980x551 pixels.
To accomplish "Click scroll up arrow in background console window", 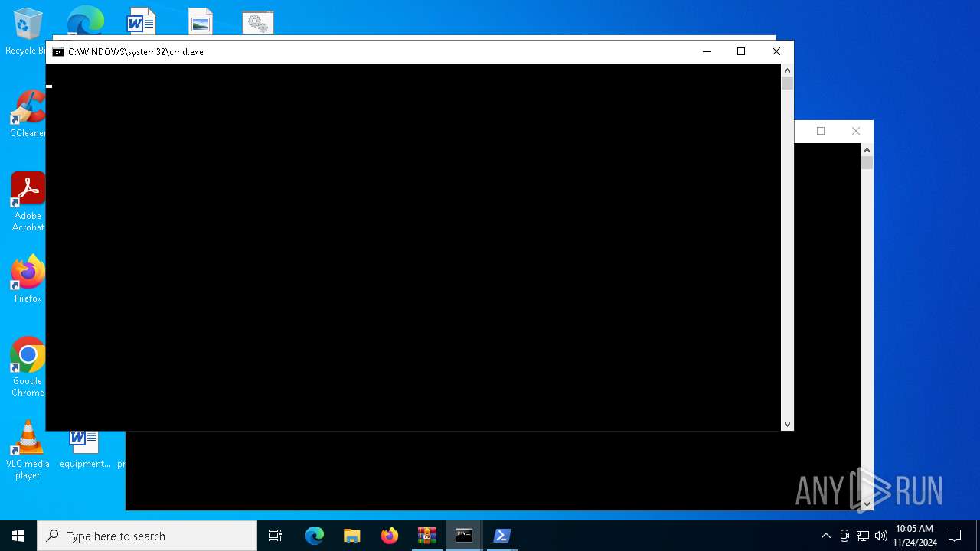I will click(867, 150).
